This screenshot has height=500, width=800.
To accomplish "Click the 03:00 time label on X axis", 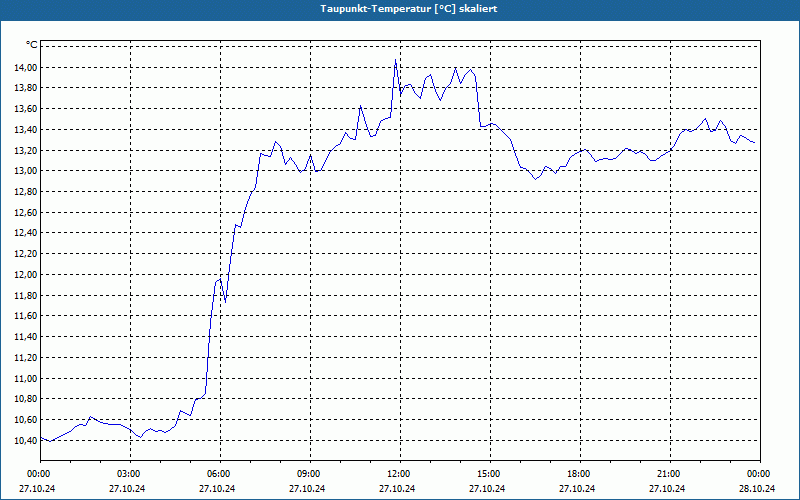I will pyautogui.click(x=130, y=474).
